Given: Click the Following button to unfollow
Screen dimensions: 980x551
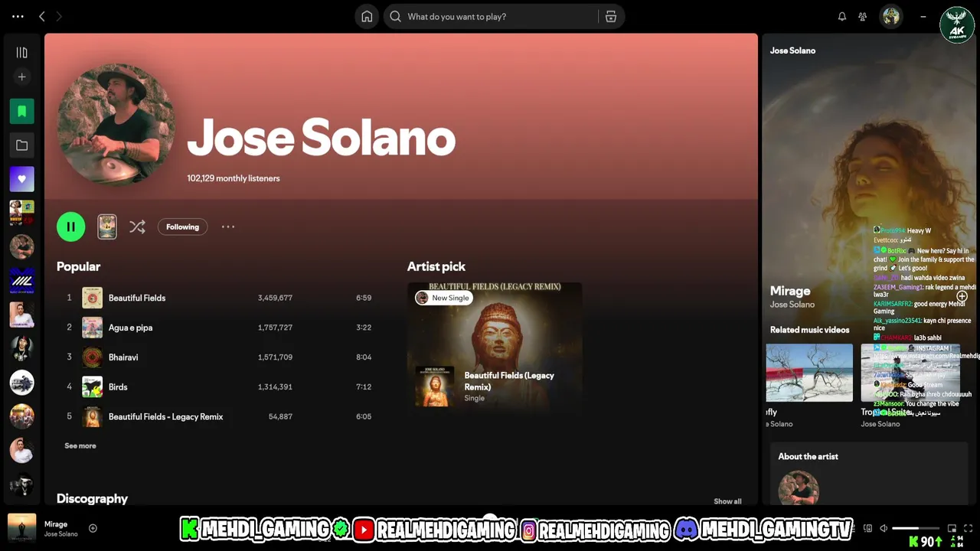Looking at the screenshot, I should (182, 227).
